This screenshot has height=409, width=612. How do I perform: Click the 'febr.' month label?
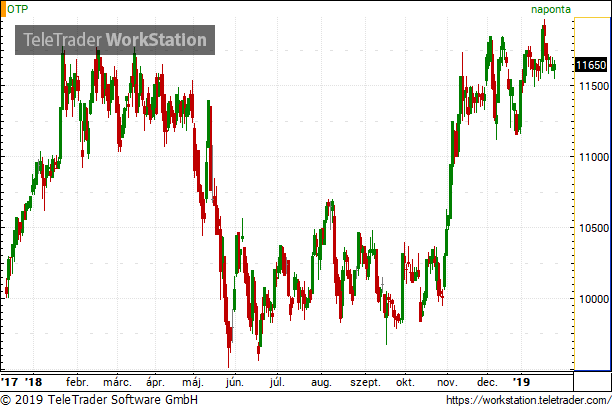(77, 382)
